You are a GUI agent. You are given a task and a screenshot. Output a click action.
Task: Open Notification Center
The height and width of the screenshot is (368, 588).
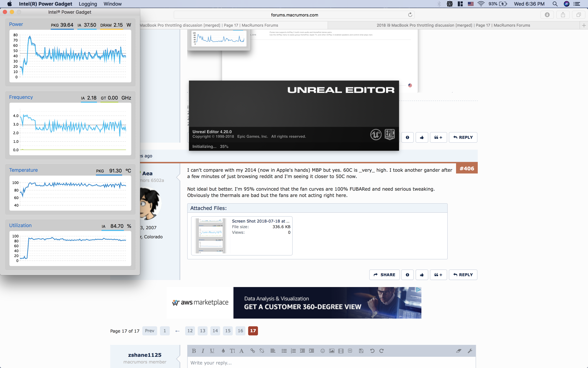pos(577,4)
